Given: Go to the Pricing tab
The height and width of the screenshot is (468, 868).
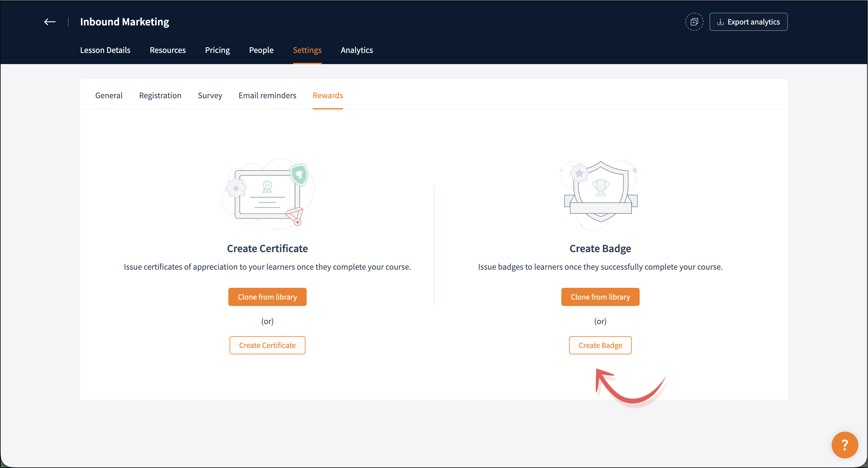Looking at the screenshot, I should click(x=217, y=50).
